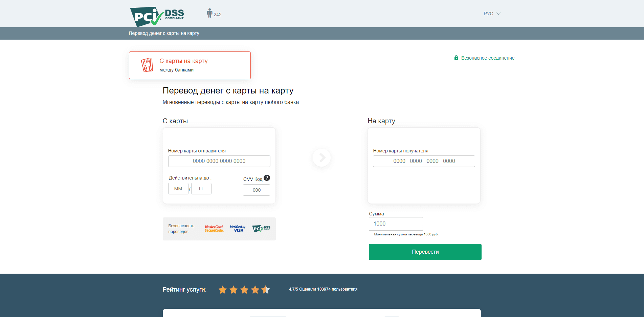Click the expiry month MM field
This screenshot has width=644, height=317.
pyautogui.click(x=178, y=189)
